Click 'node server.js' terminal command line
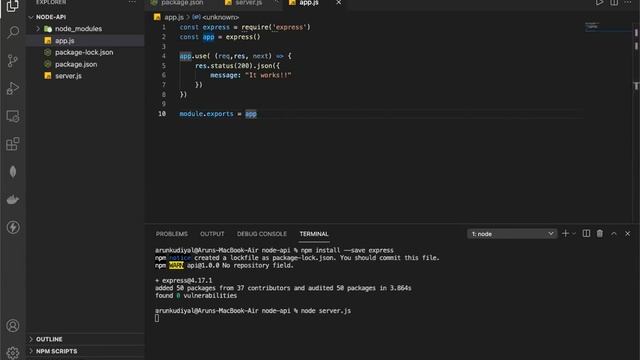The image size is (640, 360). click(x=326, y=311)
